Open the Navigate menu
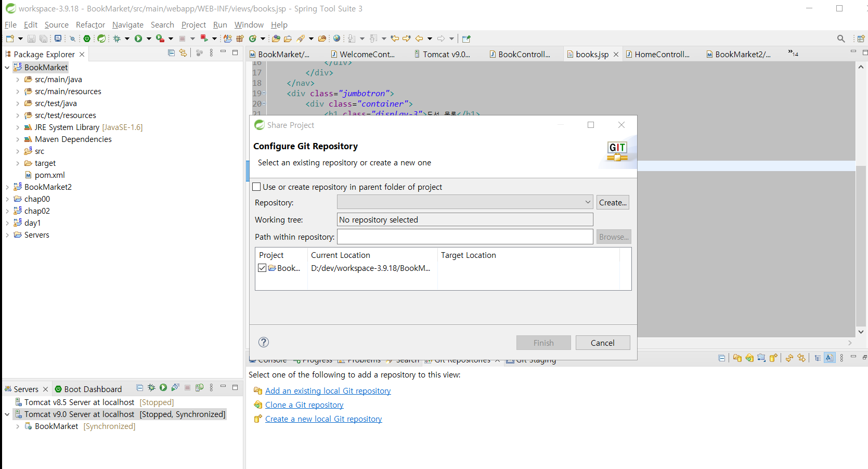 [127, 24]
